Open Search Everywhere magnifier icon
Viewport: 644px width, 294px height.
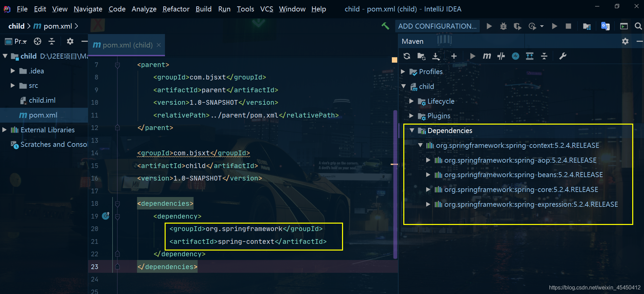(638, 26)
